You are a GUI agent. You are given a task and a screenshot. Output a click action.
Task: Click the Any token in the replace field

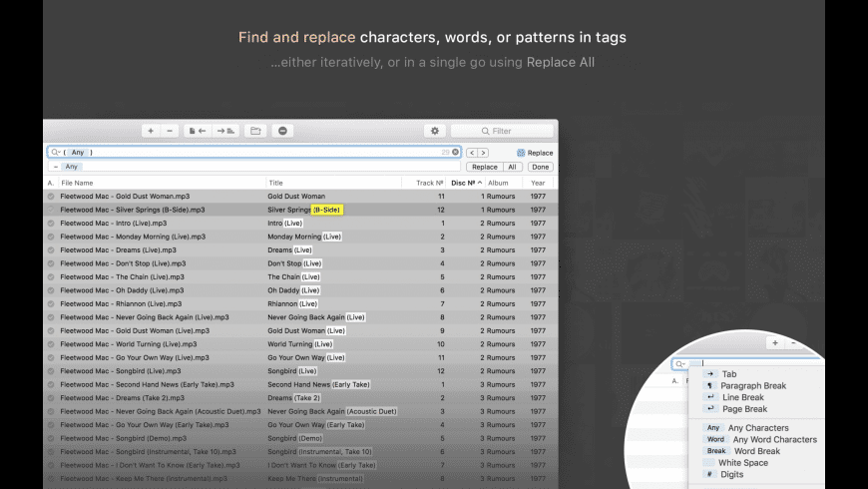tap(72, 166)
